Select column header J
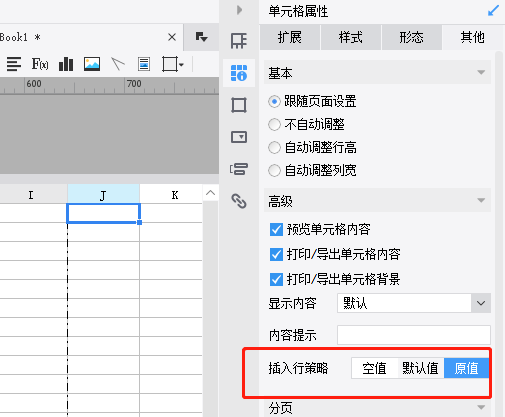 click(x=103, y=195)
